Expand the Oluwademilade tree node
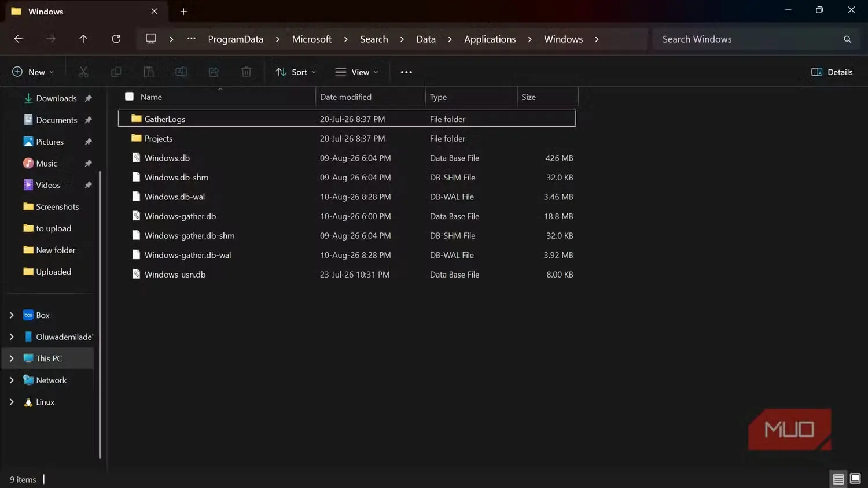Image resolution: width=868 pixels, height=488 pixels. tap(12, 337)
